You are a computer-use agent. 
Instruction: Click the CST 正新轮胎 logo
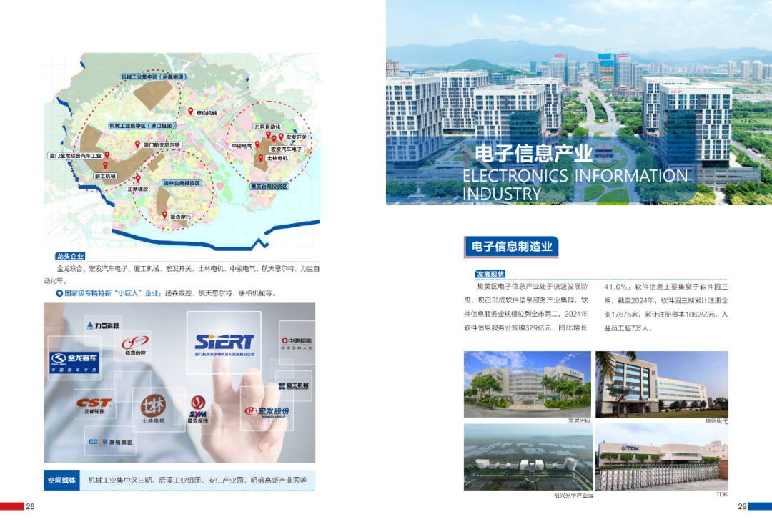pos(95,406)
